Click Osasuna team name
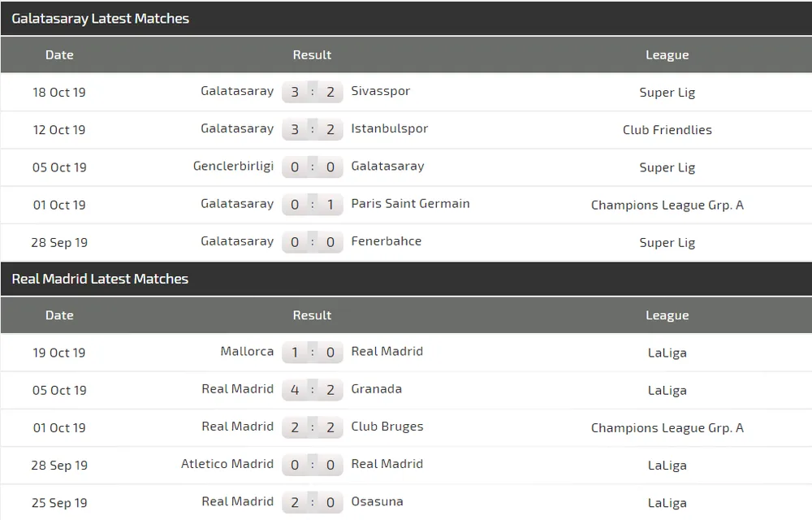Screen dimensions: 812x520 (377, 502)
